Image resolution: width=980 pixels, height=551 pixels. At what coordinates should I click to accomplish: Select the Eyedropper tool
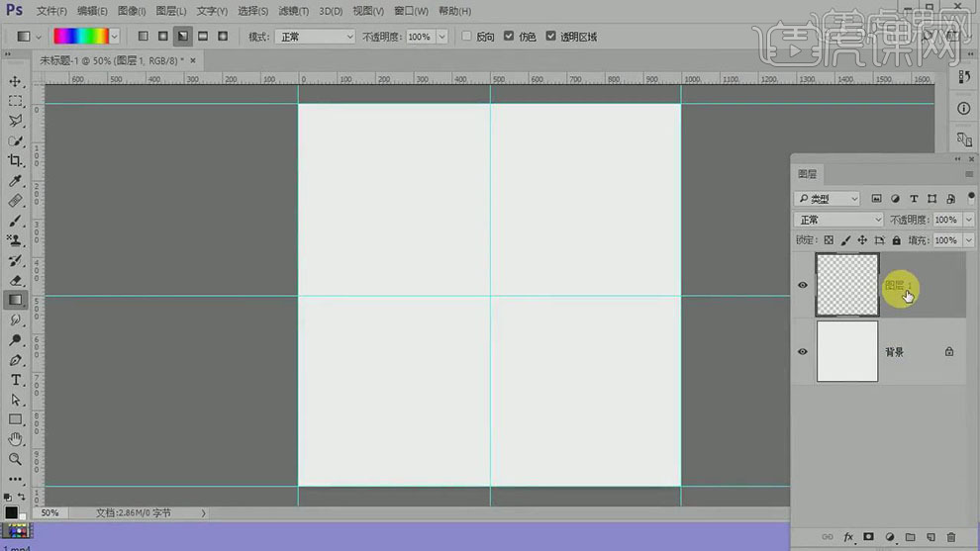[16, 181]
